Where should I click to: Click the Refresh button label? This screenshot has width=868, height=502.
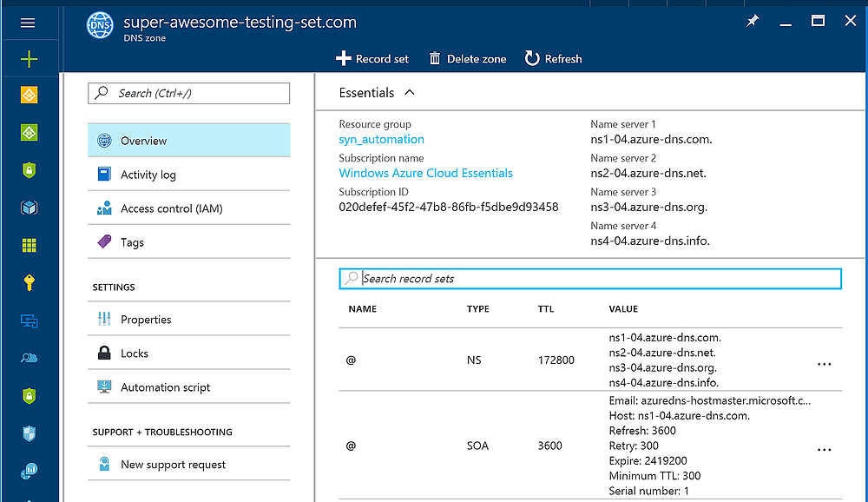pos(563,59)
